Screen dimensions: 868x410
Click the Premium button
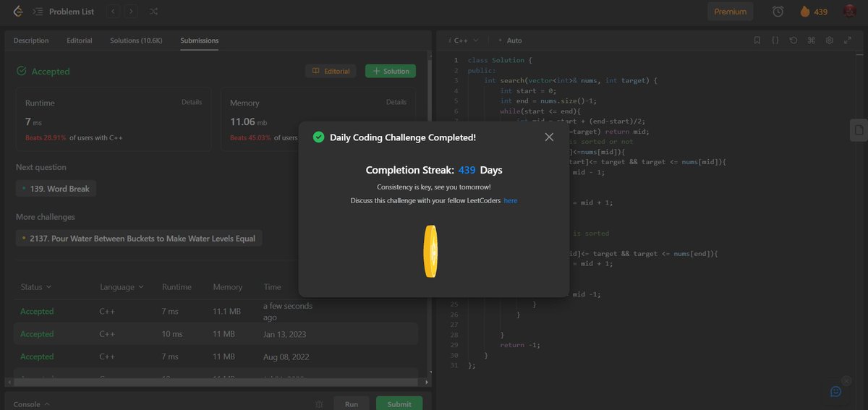pyautogui.click(x=730, y=12)
